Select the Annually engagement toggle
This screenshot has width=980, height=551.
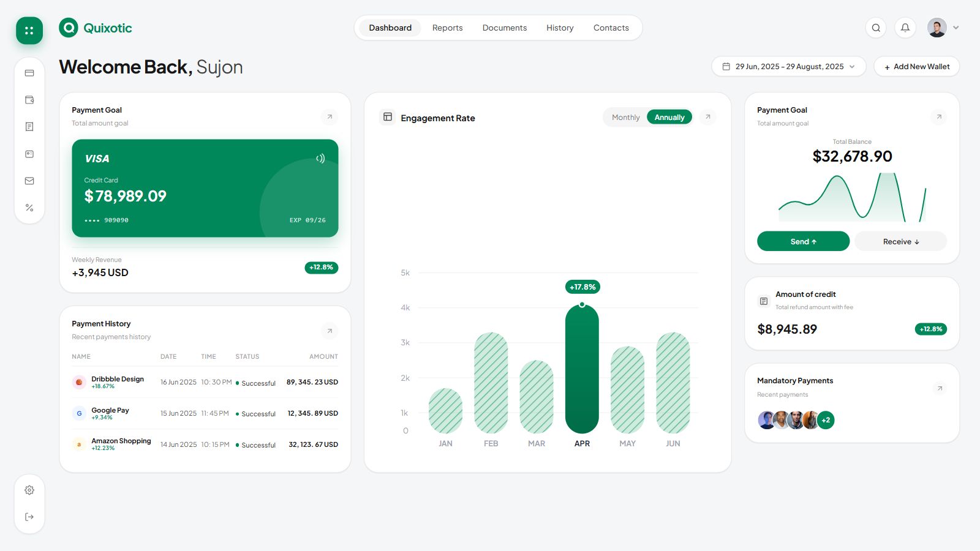click(x=669, y=118)
